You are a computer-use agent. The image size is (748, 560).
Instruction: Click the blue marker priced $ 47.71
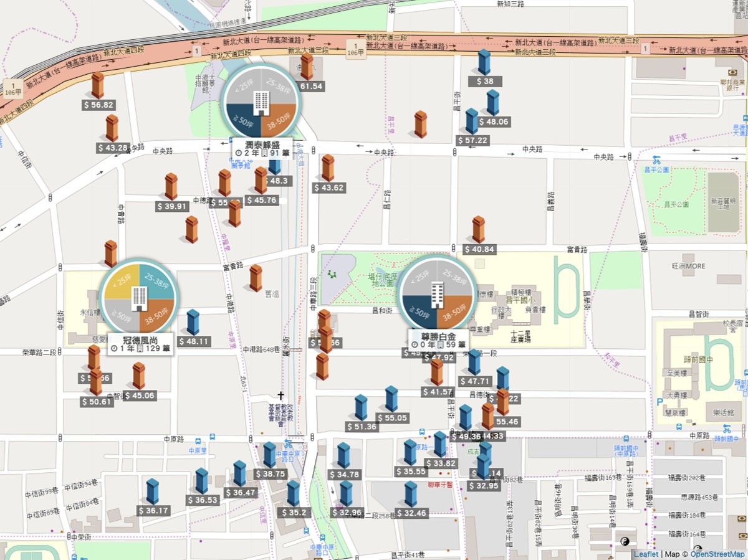click(474, 363)
